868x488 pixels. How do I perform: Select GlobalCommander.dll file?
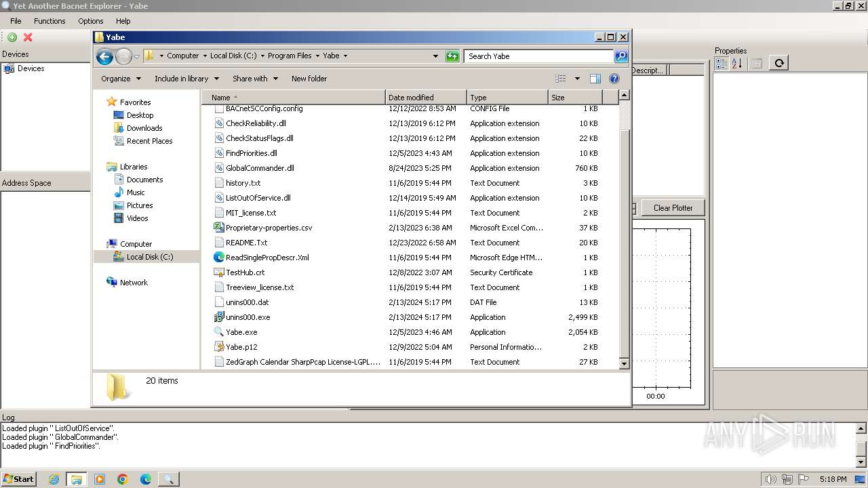(260, 168)
